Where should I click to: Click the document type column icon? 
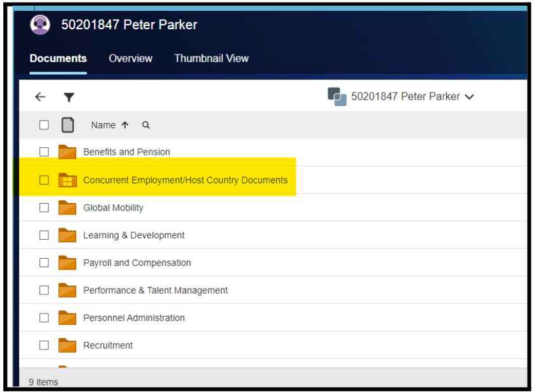point(67,125)
